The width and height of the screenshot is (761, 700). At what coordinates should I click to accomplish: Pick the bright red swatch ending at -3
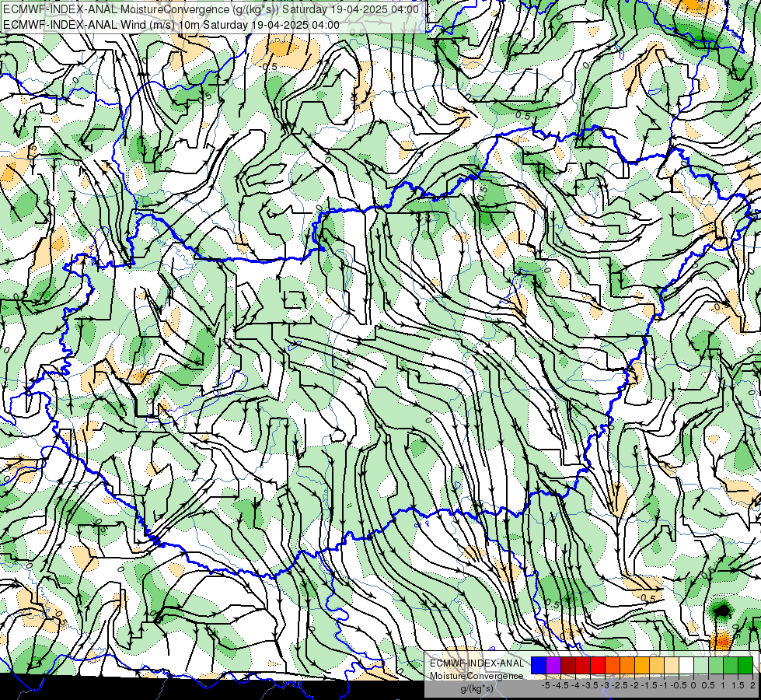pos(598,666)
